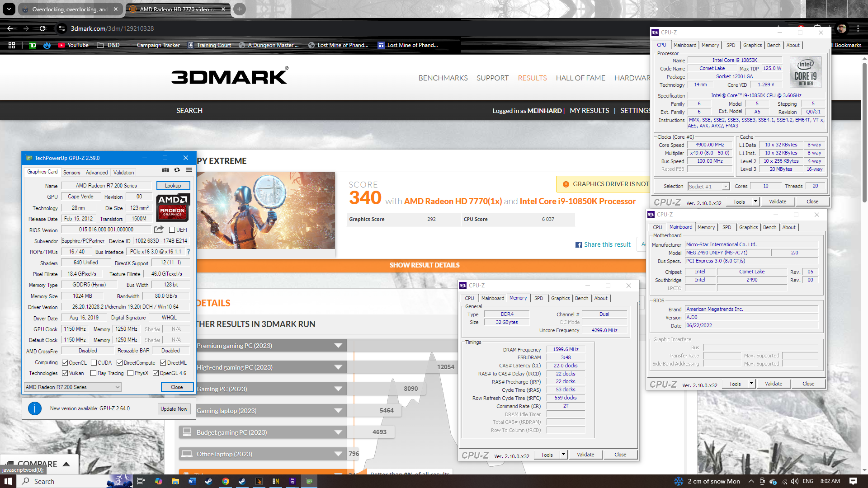Open the apps grid in bookmarks bar
This screenshot has width=868, height=488.
(x=12, y=45)
